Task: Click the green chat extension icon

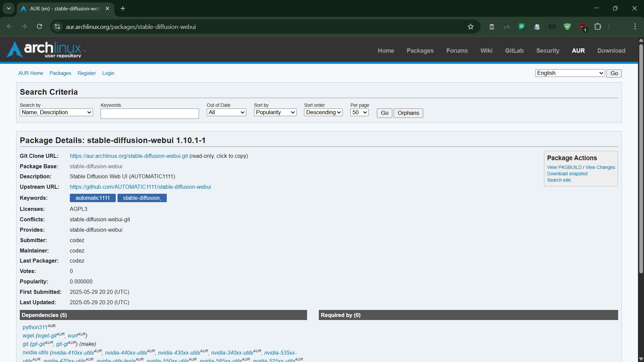Action: click(522, 27)
